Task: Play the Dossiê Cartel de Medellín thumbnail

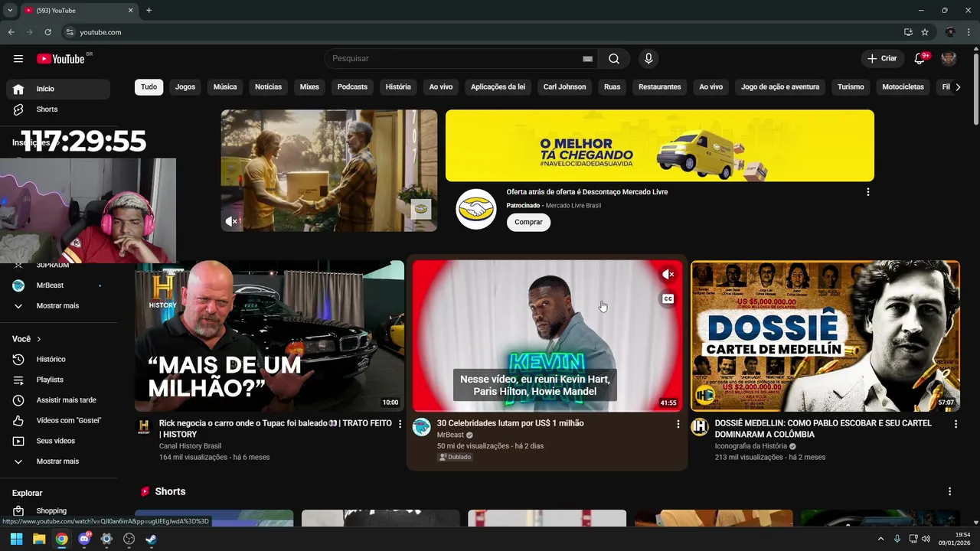Action: 825,336
